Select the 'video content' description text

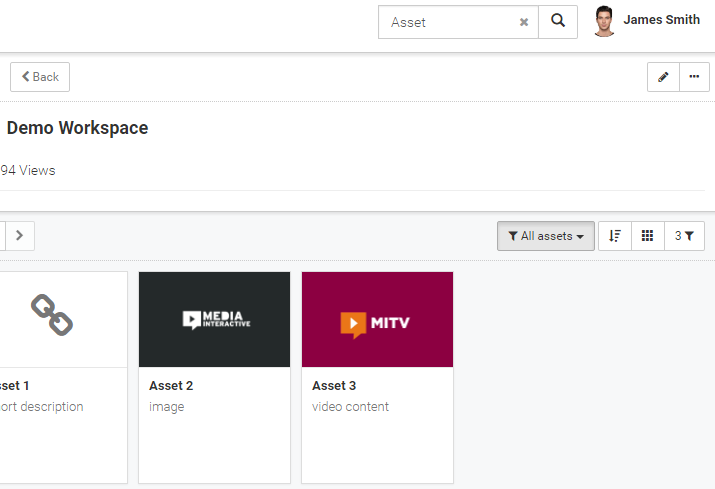tap(350, 406)
